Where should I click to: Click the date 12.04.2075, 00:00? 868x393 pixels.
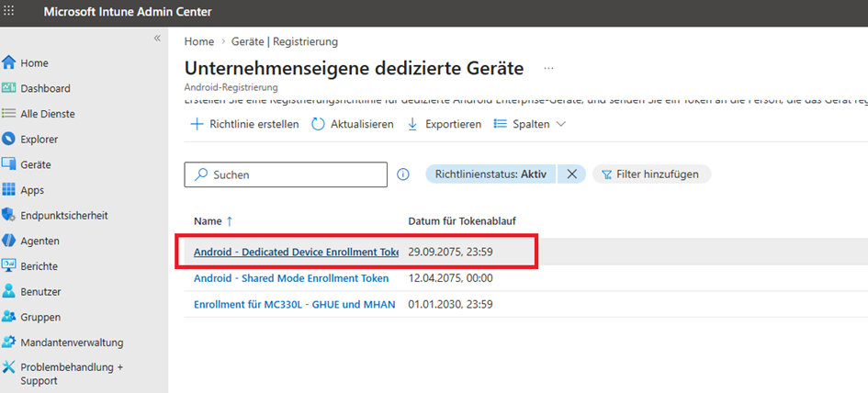point(451,278)
